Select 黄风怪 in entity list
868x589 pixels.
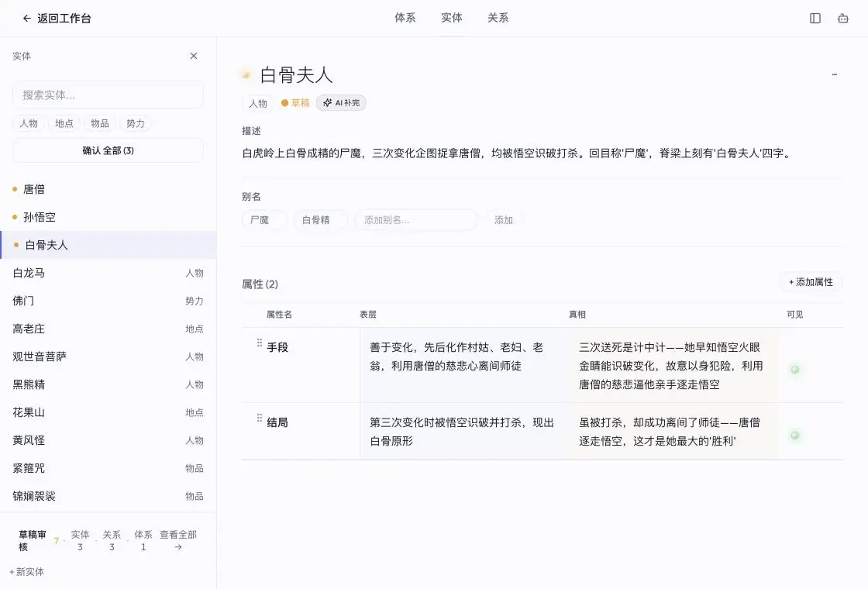[x=108, y=440]
